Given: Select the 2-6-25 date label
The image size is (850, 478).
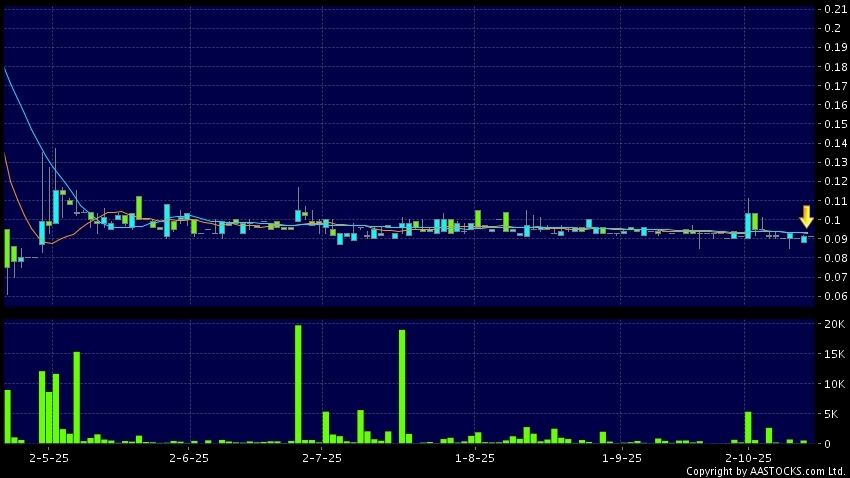Looking at the screenshot, I should click(x=188, y=457).
